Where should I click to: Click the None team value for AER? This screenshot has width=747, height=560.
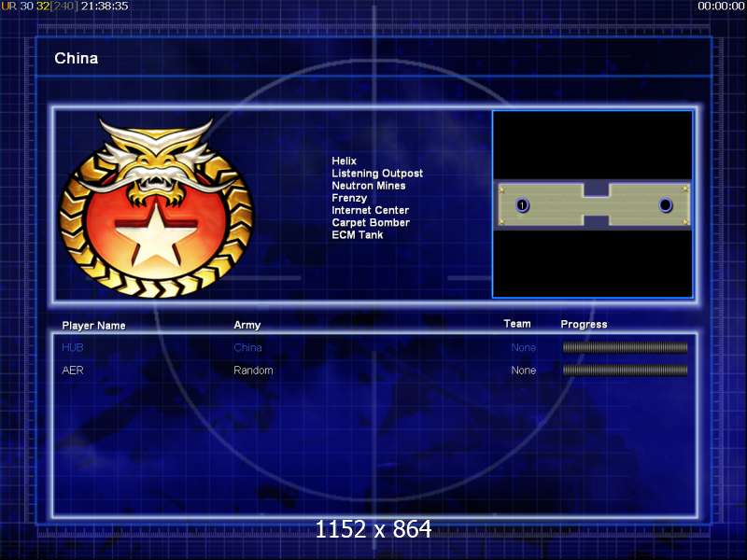coord(524,370)
